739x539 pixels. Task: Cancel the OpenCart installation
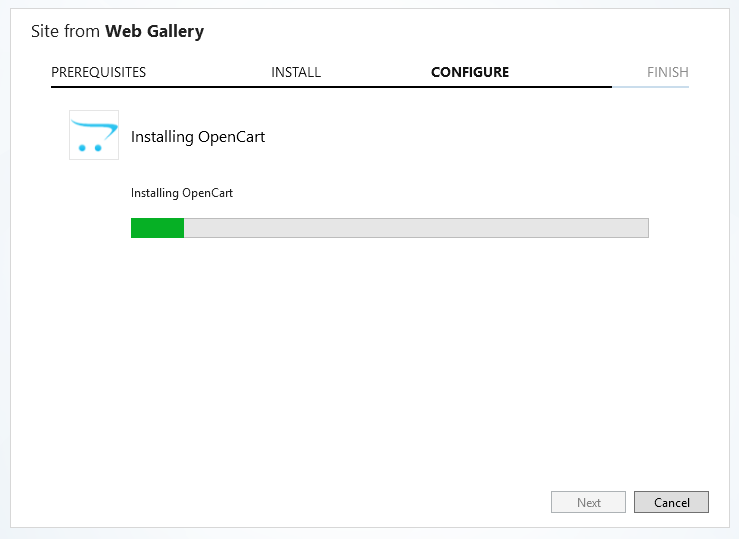[671, 502]
